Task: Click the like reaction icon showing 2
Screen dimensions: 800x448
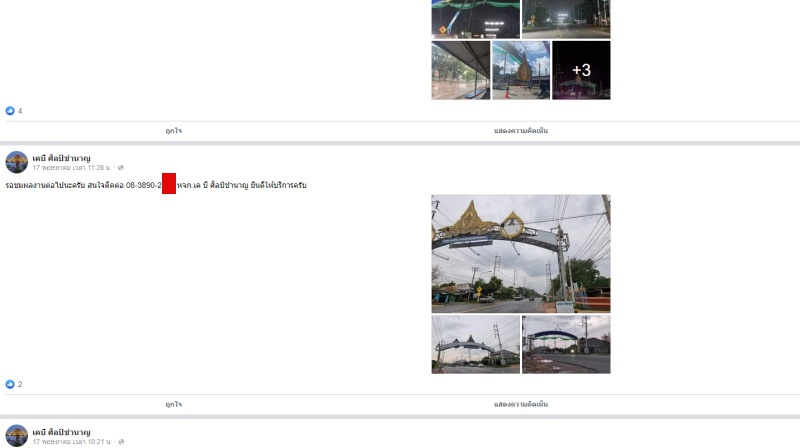Action: (10, 384)
